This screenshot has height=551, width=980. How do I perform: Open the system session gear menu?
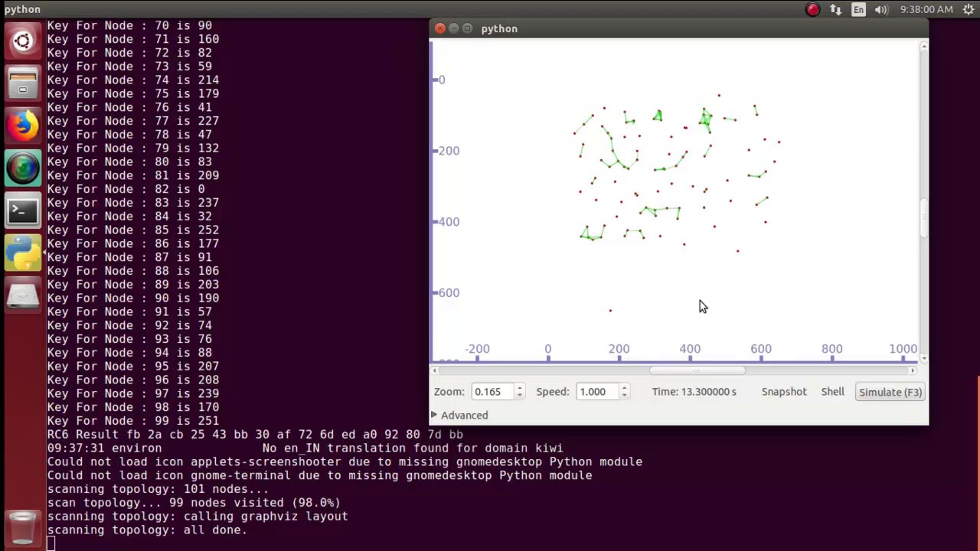968,9
